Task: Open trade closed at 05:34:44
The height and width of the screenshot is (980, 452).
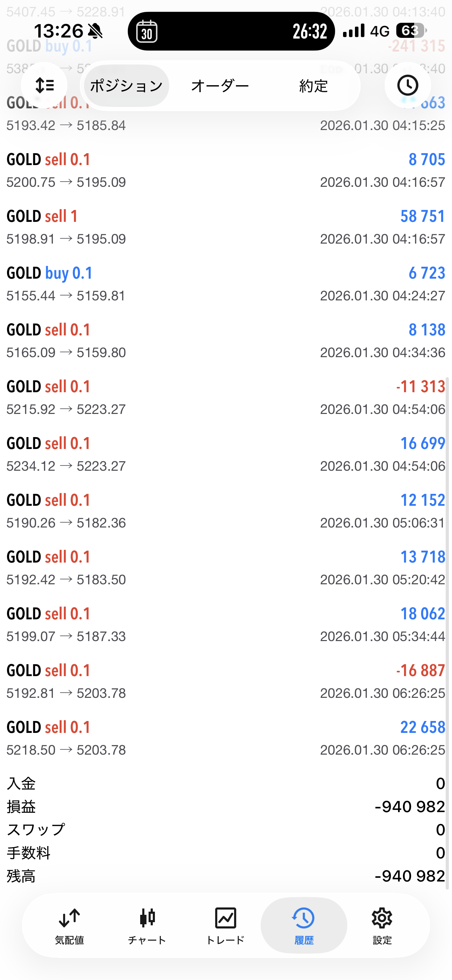Action: [226, 625]
